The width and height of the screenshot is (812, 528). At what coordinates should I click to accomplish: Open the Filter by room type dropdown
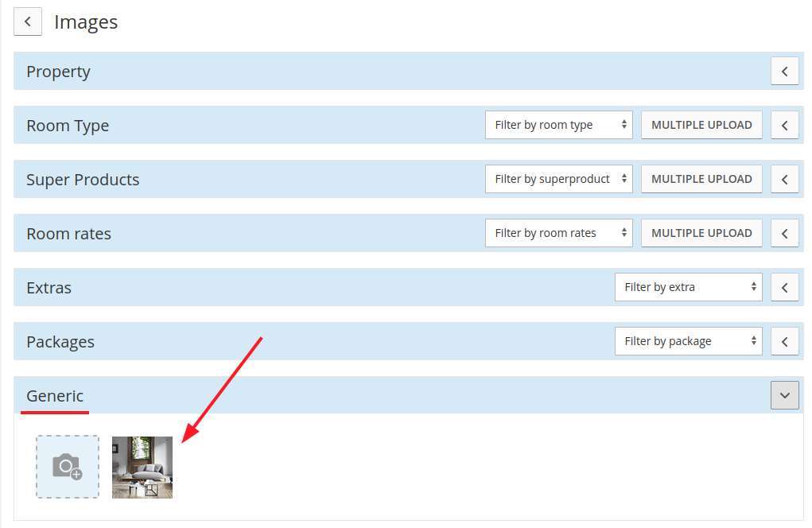click(559, 125)
